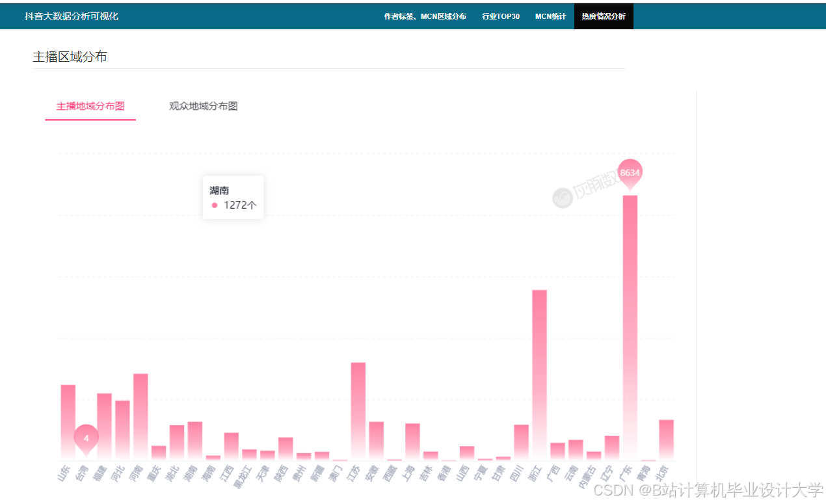Click the 安徽 bar in chart
This screenshot has height=504, width=826.
pyautogui.click(x=376, y=441)
